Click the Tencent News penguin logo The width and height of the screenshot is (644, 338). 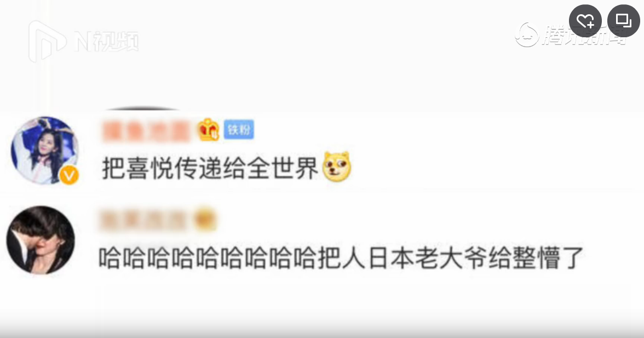pyautogui.click(x=527, y=35)
